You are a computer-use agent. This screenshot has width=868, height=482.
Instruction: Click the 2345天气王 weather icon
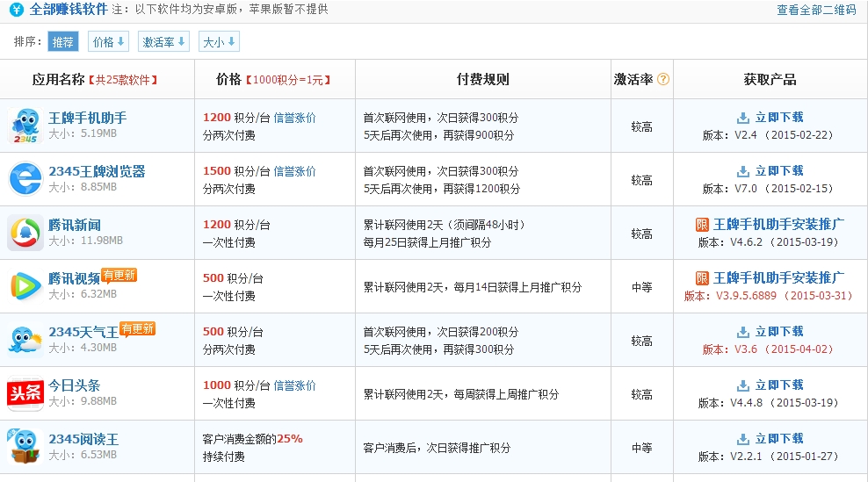tap(25, 340)
